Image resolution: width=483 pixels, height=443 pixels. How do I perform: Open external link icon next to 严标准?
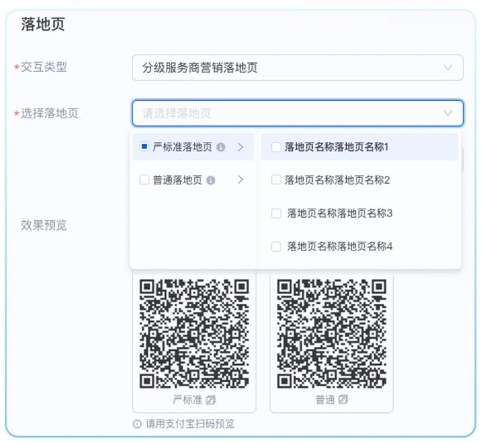pyautogui.click(x=211, y=399)
